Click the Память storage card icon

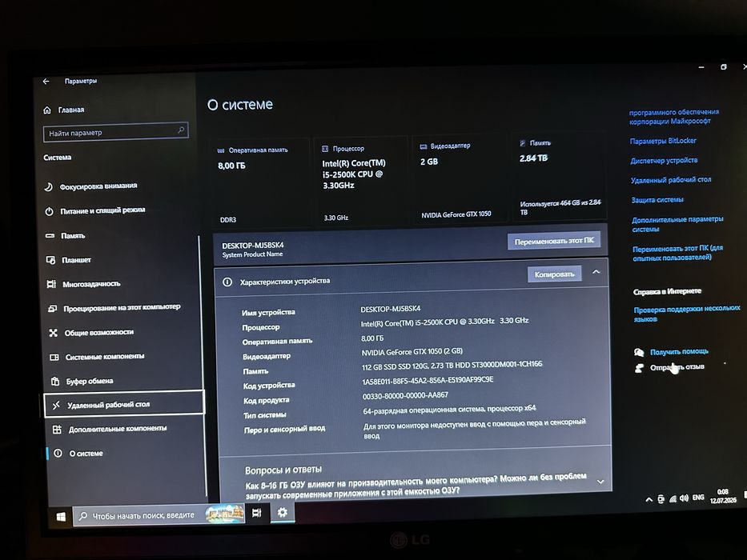click(523, 143)
